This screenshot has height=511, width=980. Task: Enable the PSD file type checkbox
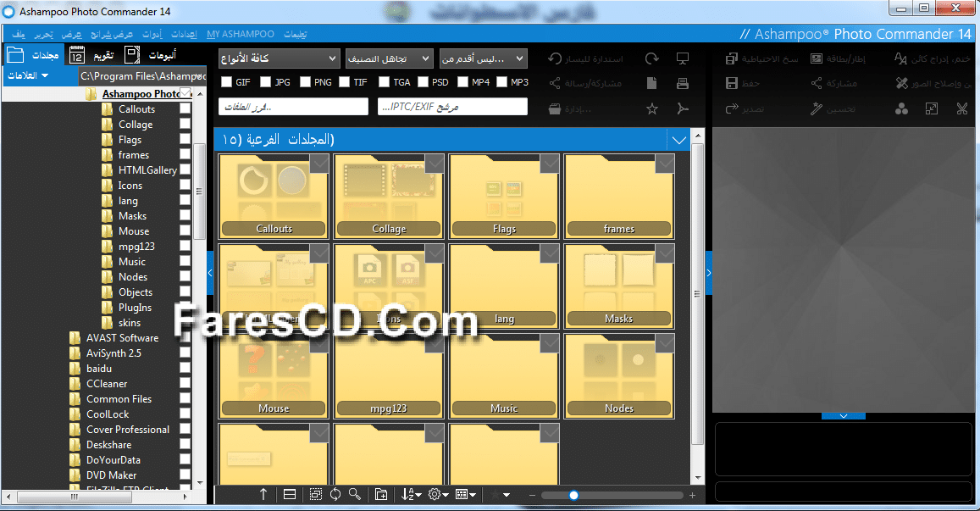424,82
